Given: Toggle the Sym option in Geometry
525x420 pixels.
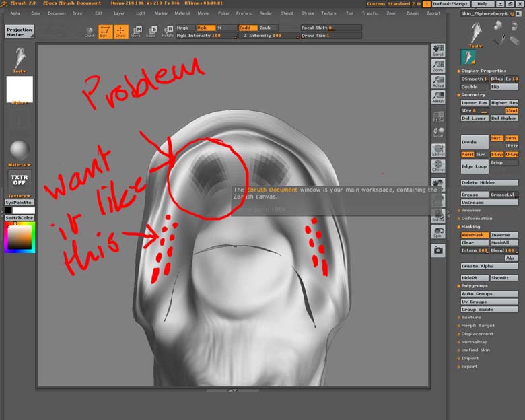Looking at the screenshot, I should [x=512, y=138].
